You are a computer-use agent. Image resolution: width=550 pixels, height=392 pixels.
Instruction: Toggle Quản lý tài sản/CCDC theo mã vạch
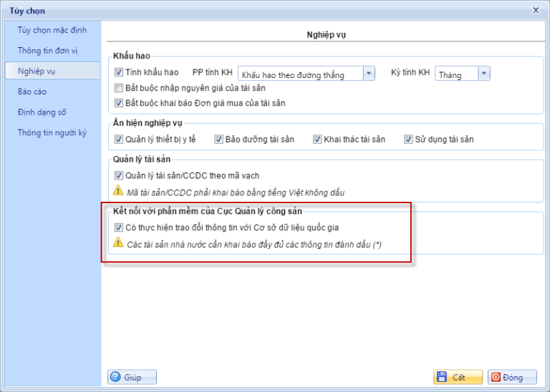click(119, 176)
